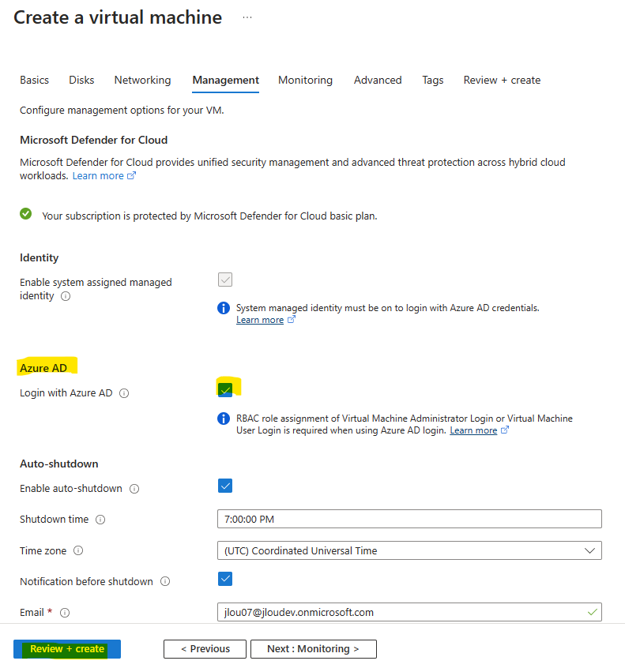625x672 pixels.
Task: Click info icon for system assigned managed identity
Action: pyautogui.click(x=66, y=296)
